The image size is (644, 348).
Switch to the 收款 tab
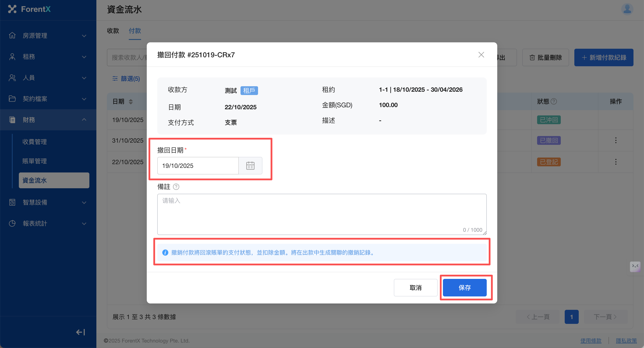tap(113, 31)
